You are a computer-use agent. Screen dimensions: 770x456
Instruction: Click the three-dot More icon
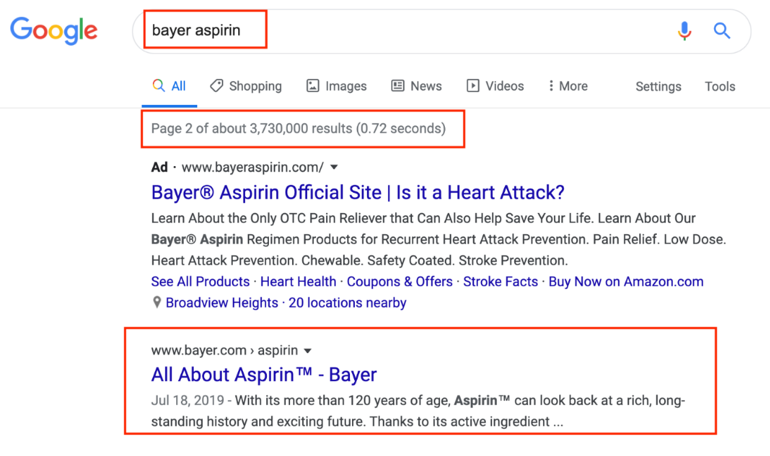[x=551, y=86]
